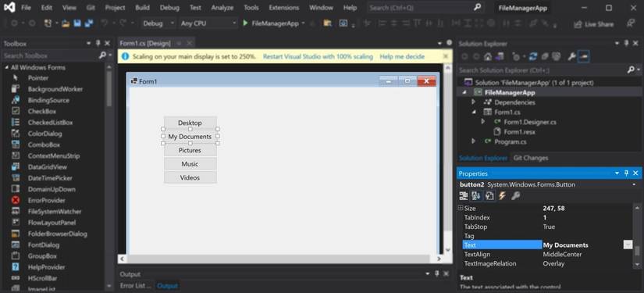Open the Any CPU platform dropdown
This screenshot has height=293, width=644.
[208, 23]
